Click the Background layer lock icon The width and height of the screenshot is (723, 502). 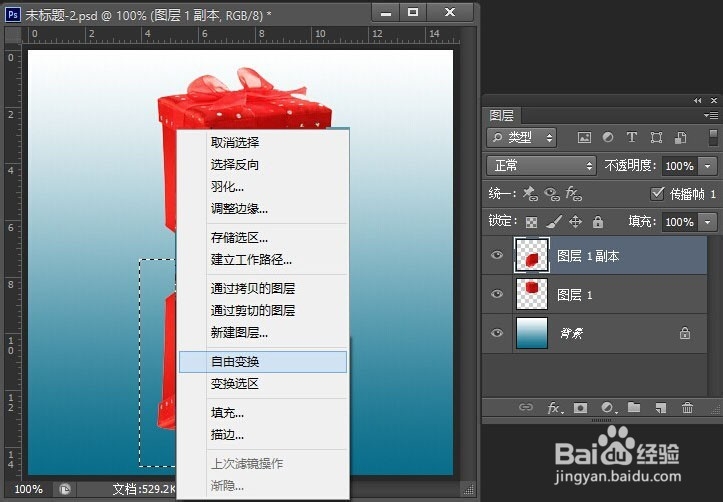coord(685,333)
